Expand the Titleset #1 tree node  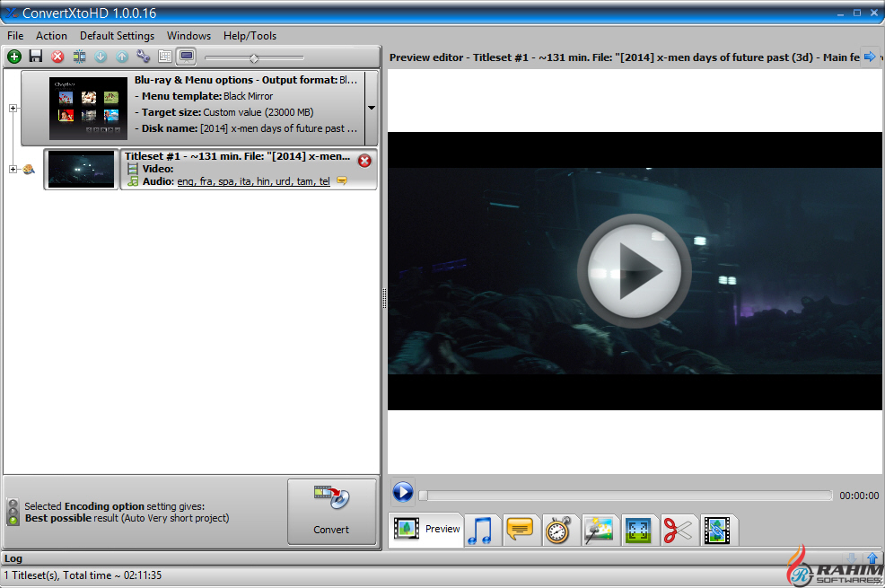tap(13, 169)
